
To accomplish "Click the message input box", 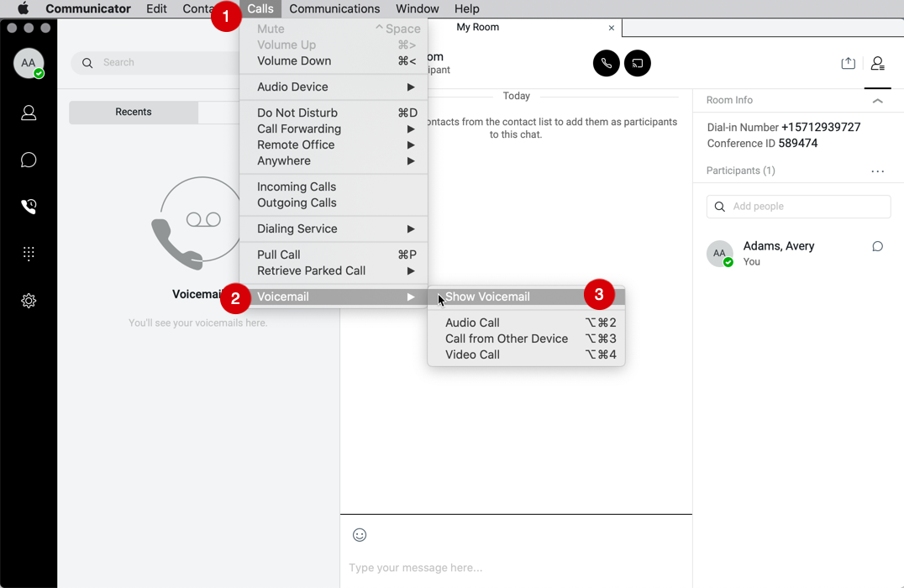I will click(516, 568).
